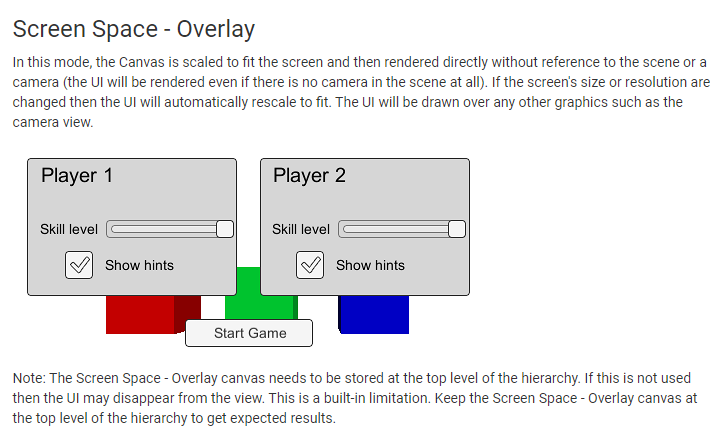Click the Player 2 skill slider track
The width and height of the screenshot is (715, 435).
(402, 229)
